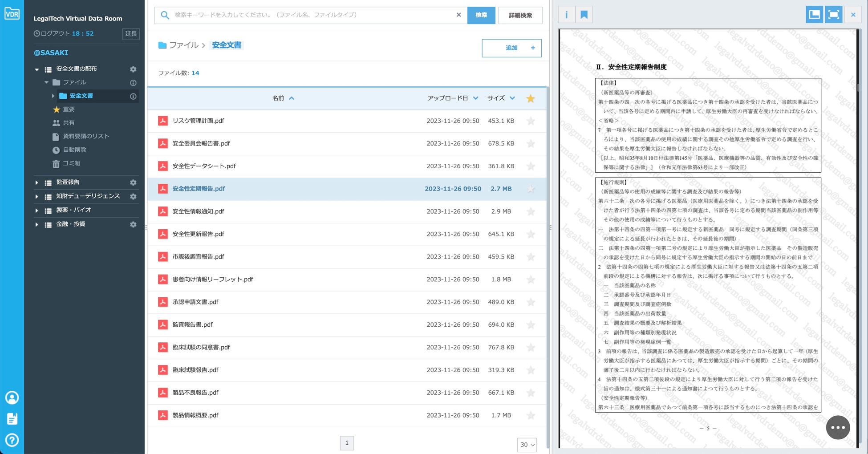The image size is (868, 454).
Task: Open 詳細検索 advanced search
Action: pyautogui.click(x=520, y=15)
